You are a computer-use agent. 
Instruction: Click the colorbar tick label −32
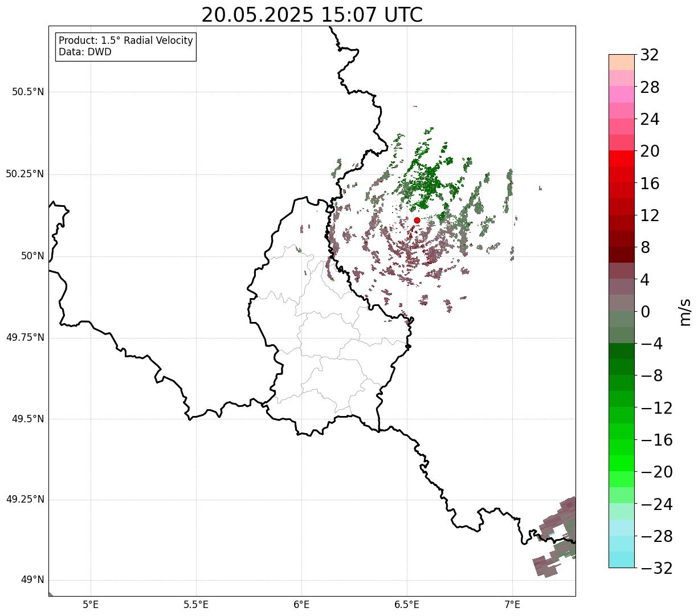point(656,568)
